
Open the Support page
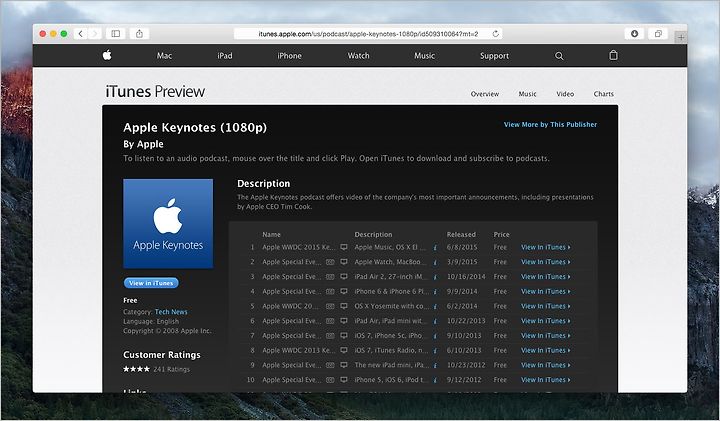[494, 56]
